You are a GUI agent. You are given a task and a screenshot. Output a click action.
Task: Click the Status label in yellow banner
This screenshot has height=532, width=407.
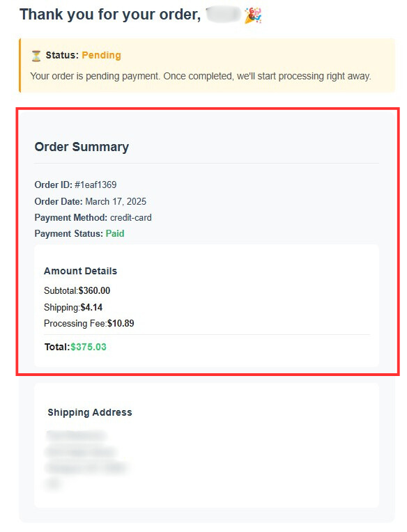point(62,55)
